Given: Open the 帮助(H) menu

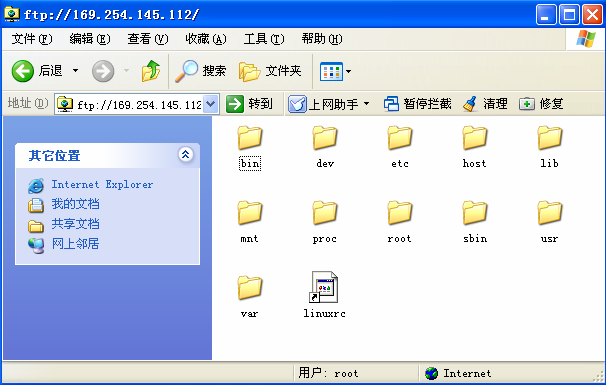Looking at the screenshot, I should point(322,39).
